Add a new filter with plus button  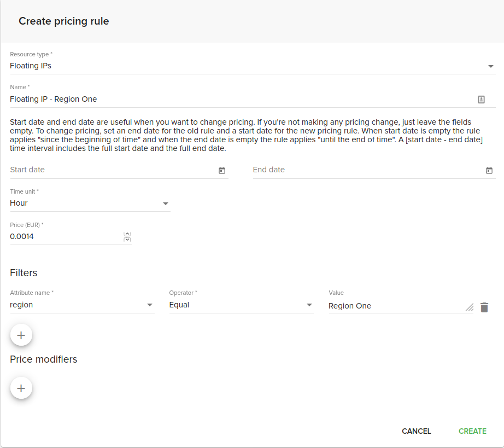(x=21, y=335)
